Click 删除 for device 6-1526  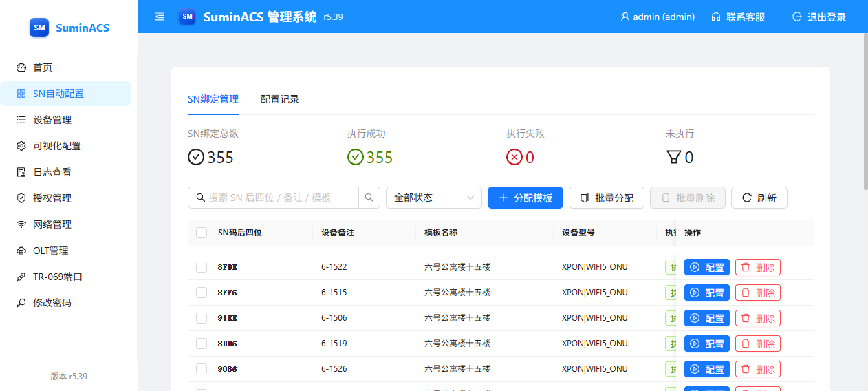[758, 369]
